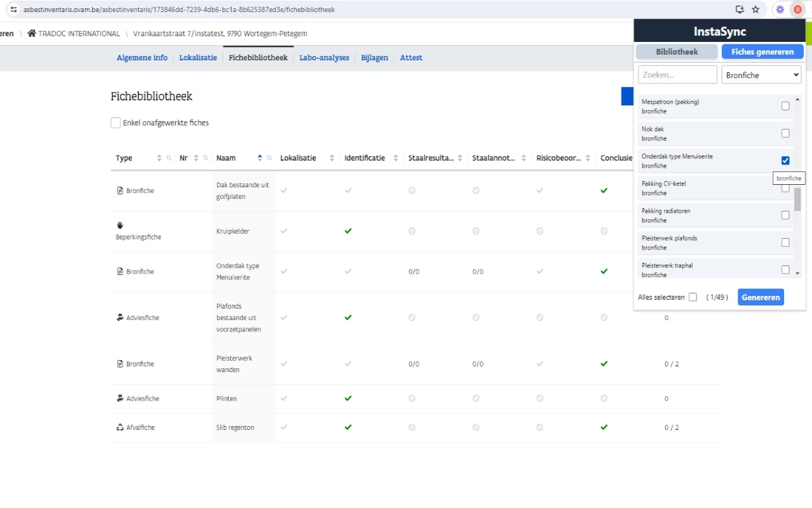This screenshot has height=508, width=812.
Task: Sort table by the Identificatie column arrows
Action: point(396,158)
